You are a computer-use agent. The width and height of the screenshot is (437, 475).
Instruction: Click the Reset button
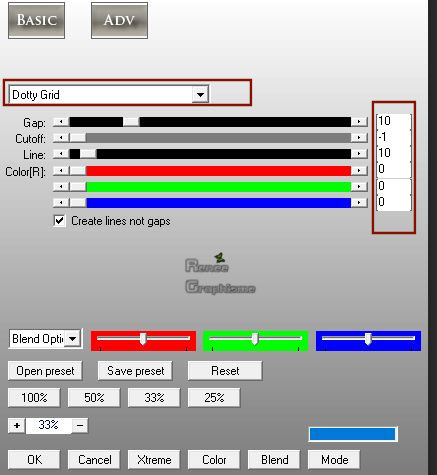pos(225,371)
